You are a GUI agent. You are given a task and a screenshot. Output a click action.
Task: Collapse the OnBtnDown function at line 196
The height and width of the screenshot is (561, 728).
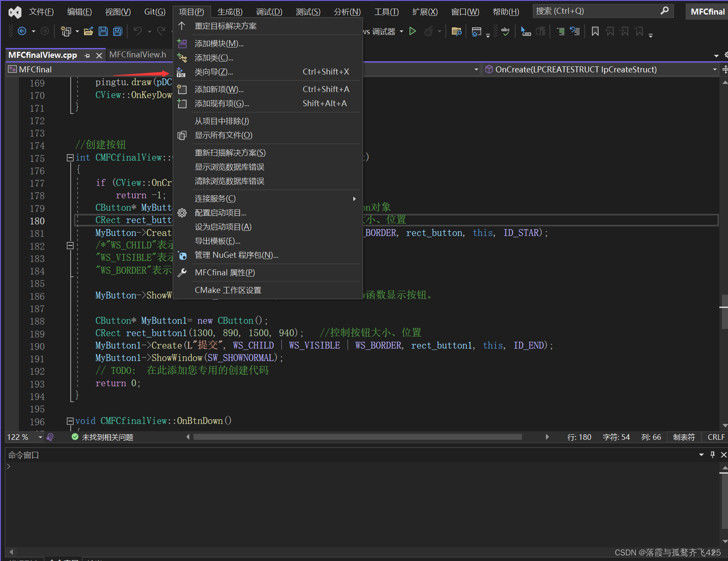click(x=70, y=421)
